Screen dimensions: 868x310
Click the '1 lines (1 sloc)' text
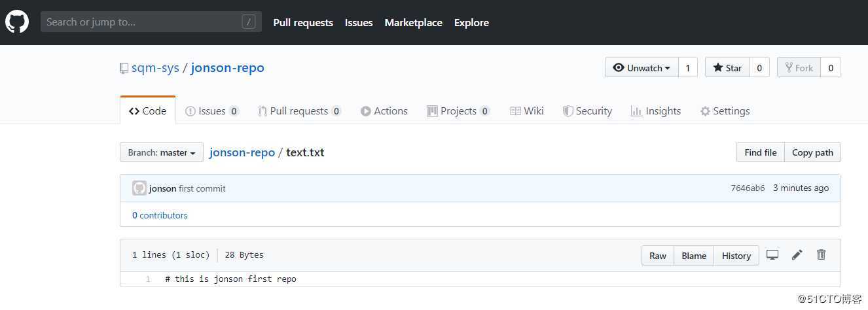(x=171, y=255)
